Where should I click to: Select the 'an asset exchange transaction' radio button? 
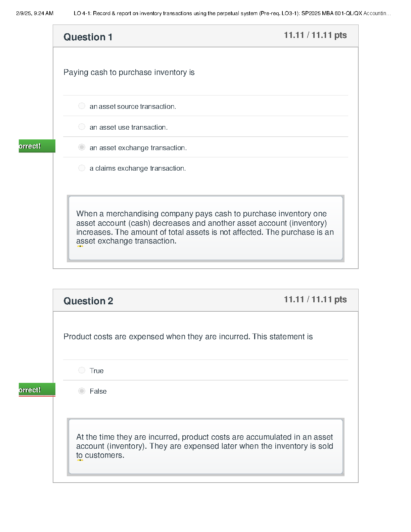click(x=82, y=147)
